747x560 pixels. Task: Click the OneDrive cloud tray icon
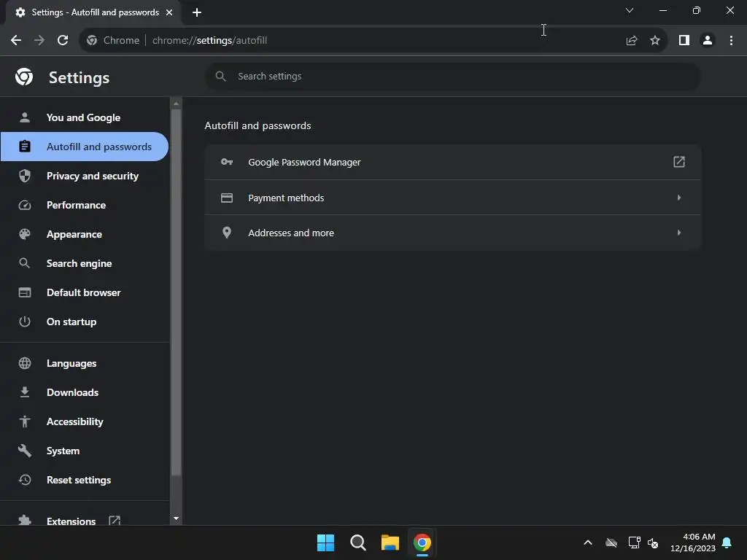[611, 542]
